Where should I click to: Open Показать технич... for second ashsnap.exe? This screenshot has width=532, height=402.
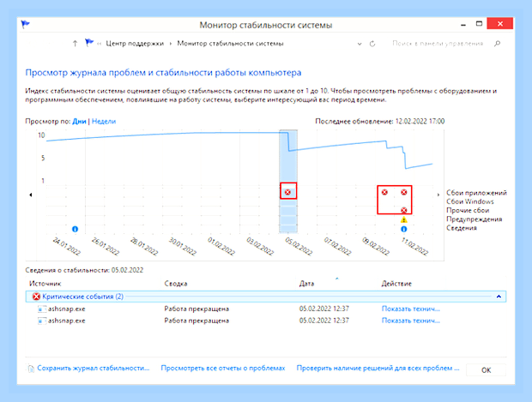(x=410, y=321)
